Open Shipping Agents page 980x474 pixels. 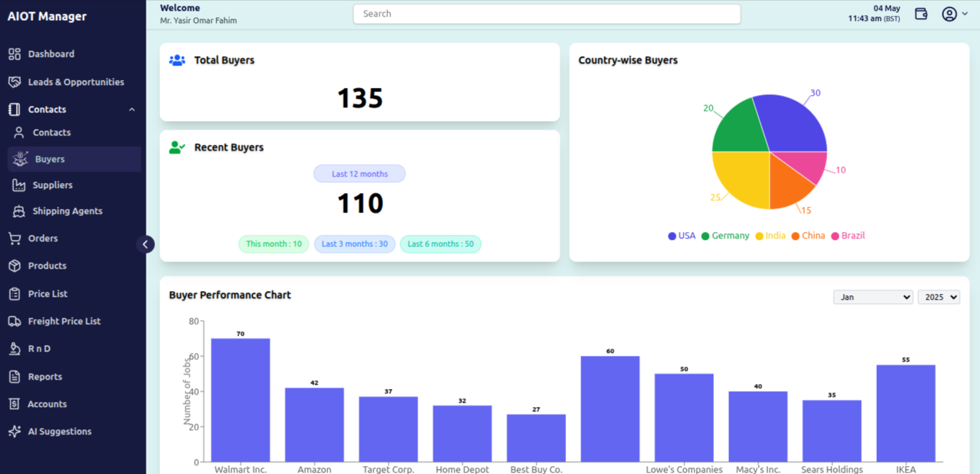(67, 211)
